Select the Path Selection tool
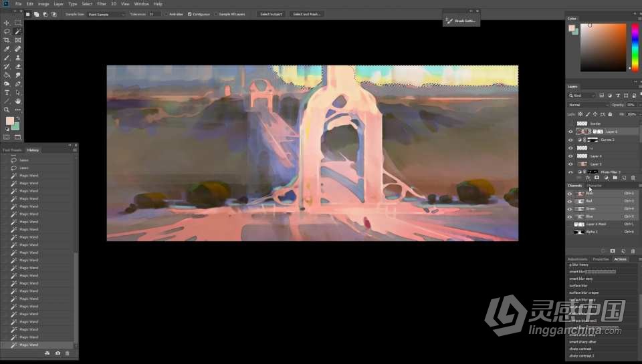This screenshot has width=642, height=364. point(18,92)
